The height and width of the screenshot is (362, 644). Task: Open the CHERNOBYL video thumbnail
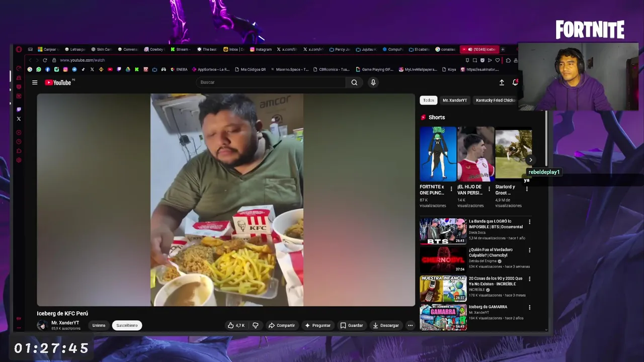point(443,259)
